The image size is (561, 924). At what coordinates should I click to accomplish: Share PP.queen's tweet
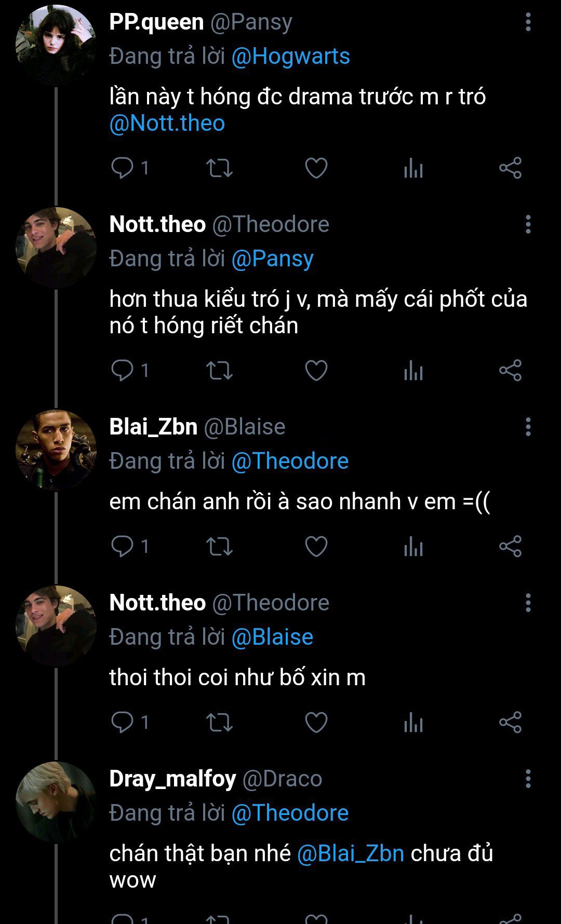point(510,168)
